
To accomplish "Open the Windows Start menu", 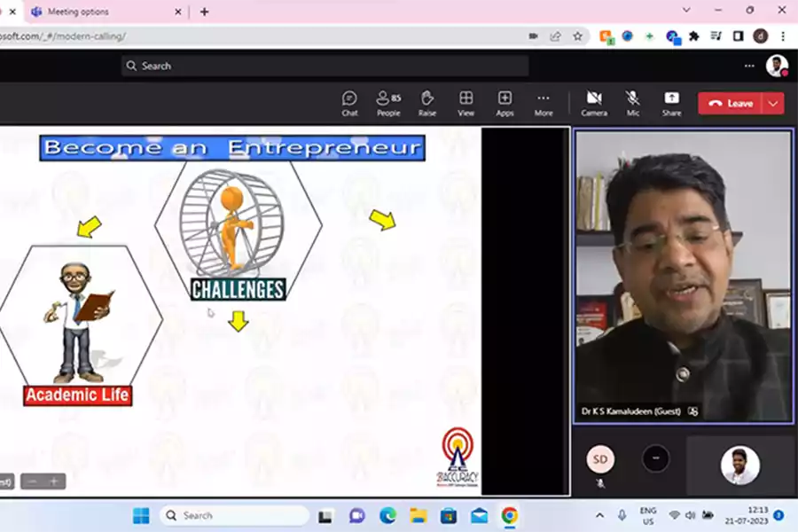I will [x=141, y=516].
